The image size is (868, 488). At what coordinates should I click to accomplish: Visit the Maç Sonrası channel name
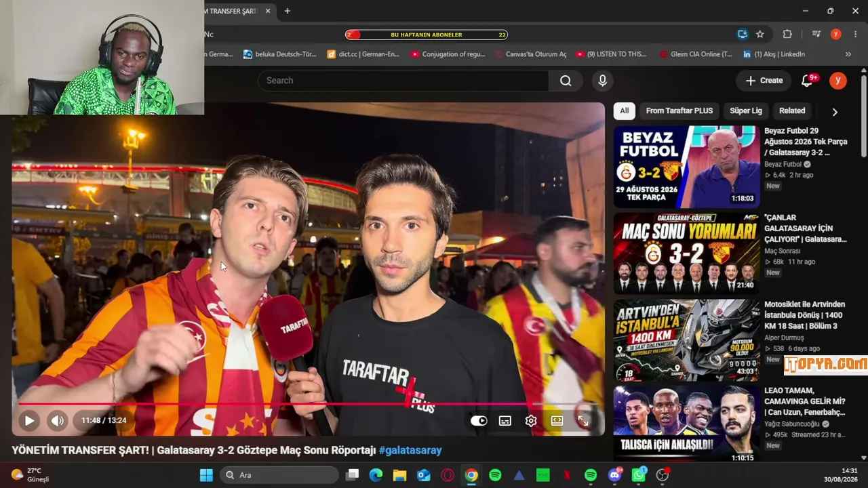783,251
